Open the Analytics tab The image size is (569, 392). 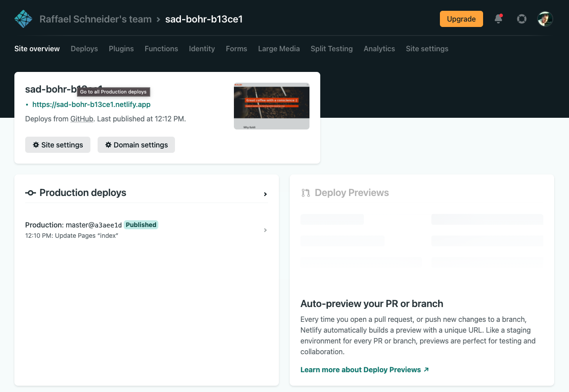pyautogui.click(x=379, y=49)
